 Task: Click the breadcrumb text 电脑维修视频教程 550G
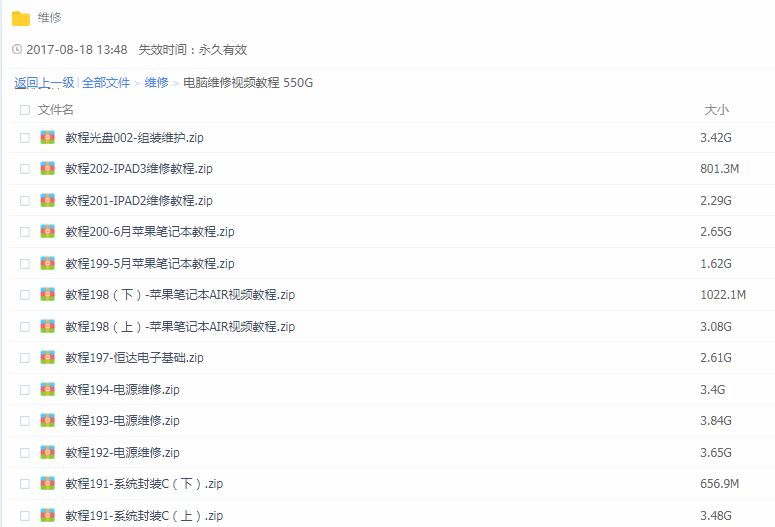248,83
